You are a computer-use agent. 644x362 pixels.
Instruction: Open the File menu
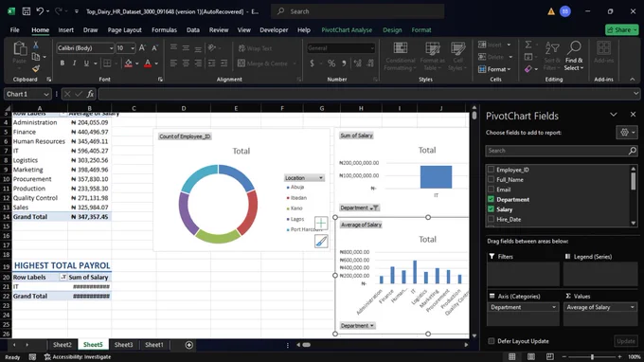pos(15,30)
